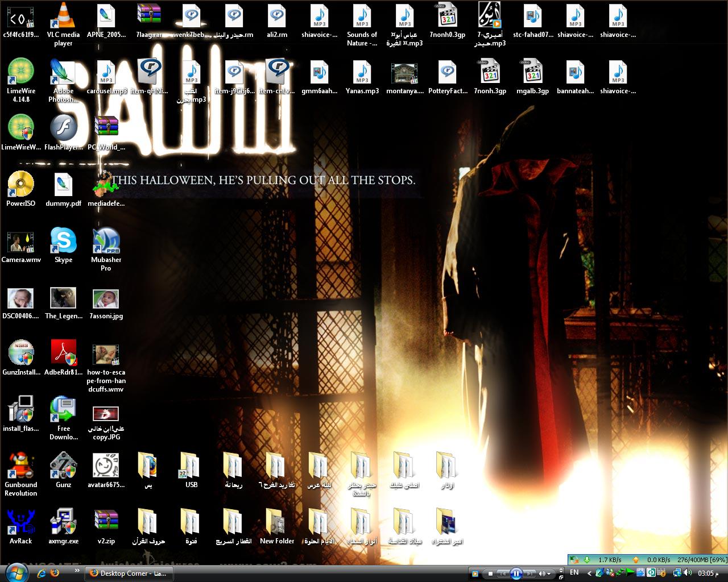Select the PotteryFact... file icon
Screen dimensions: 728x582
pyautogui.click(x=447, y=77)
